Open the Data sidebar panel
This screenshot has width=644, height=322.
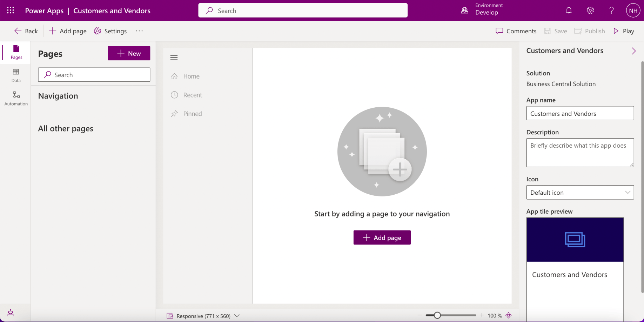click(x=16, y=75)
